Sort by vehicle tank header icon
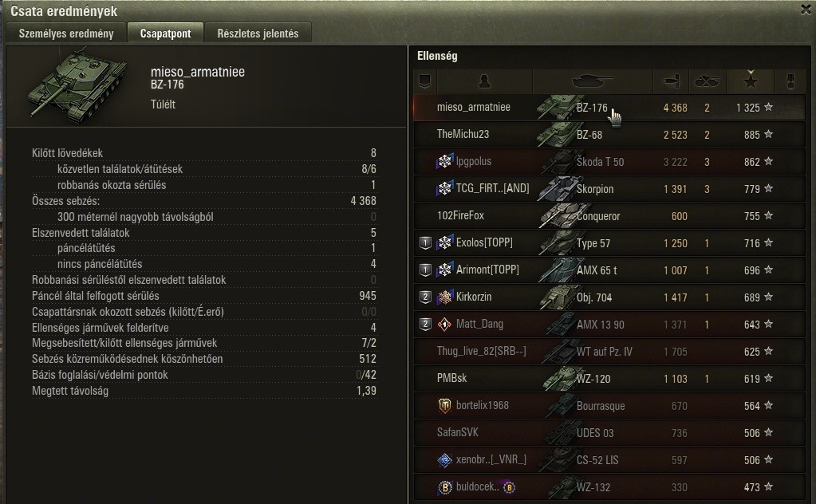The image size is (816, 504). pyautogui.click(x=593, y=81)
